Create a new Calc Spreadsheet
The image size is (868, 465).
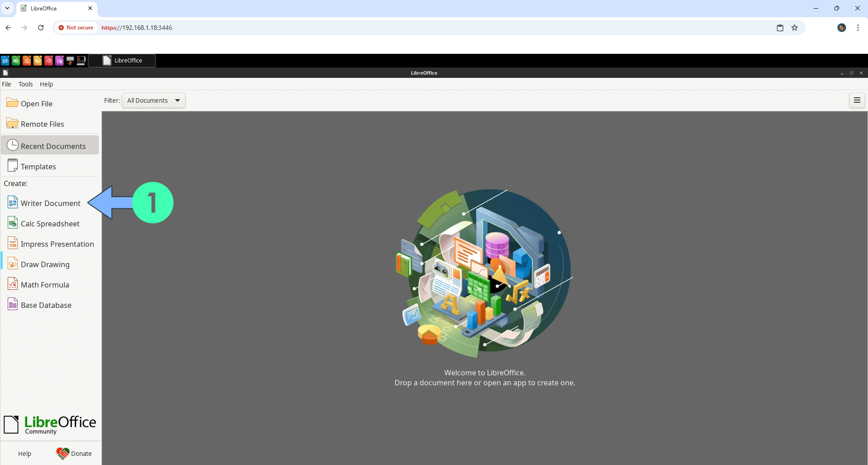coord(50,224)
